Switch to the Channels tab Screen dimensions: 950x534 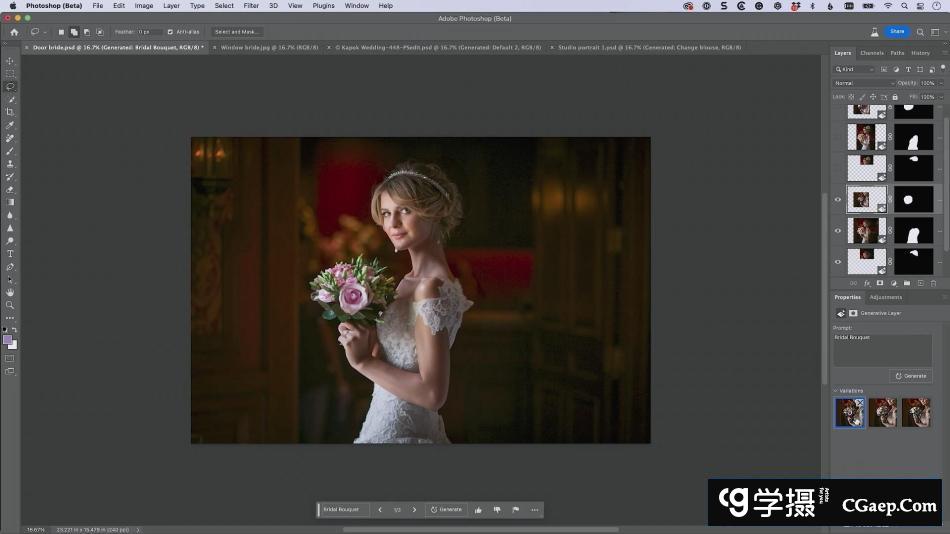tap(872, 53)
